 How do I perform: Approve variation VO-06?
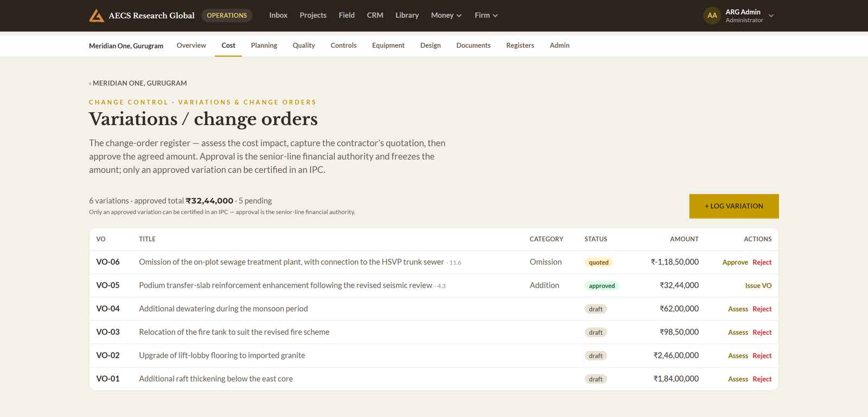click(735, 262)
